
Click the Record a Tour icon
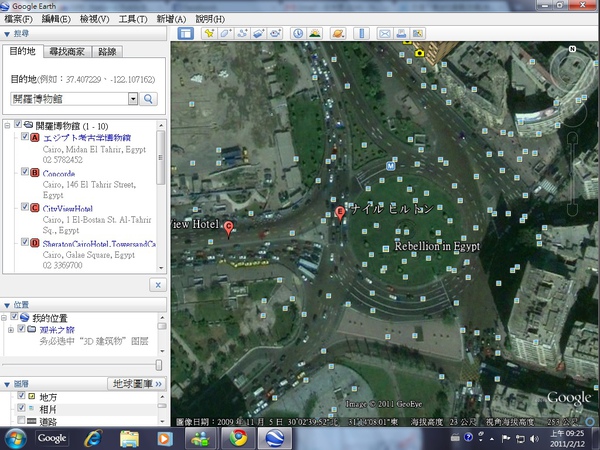coord(276,34)
